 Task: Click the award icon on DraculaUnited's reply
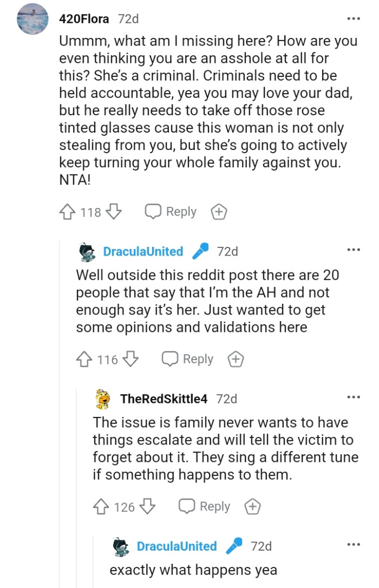pos(236,359)
